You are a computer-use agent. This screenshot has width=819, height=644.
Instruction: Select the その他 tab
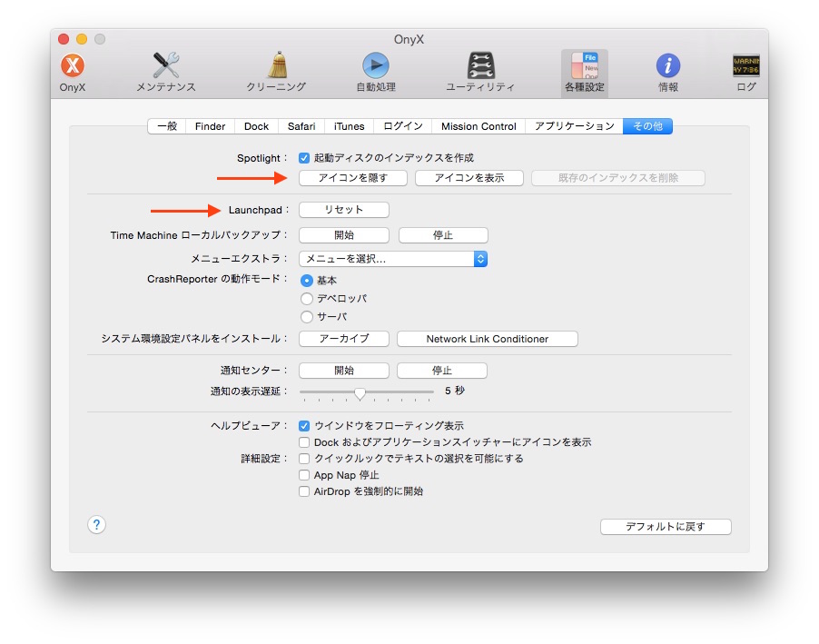647,126
